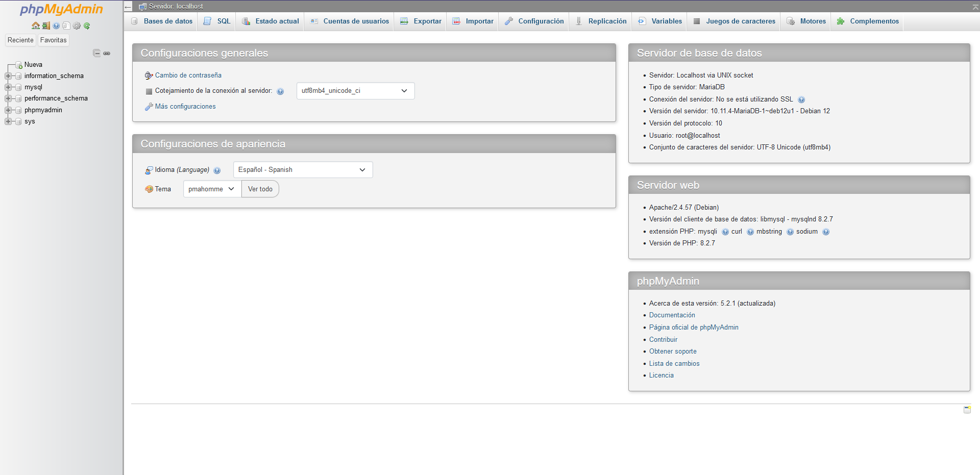Click the database icon beside mysql
The width and height of the screenshot is (980, 475).
(18, 87)
